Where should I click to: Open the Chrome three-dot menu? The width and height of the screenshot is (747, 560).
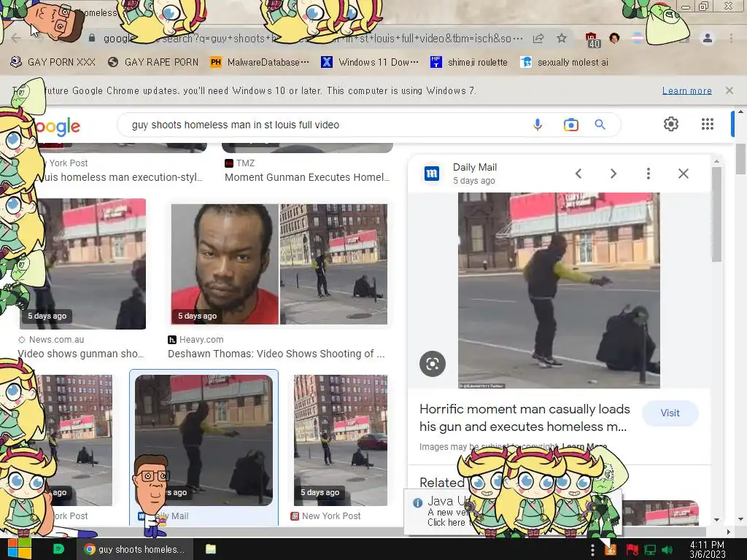731,38
